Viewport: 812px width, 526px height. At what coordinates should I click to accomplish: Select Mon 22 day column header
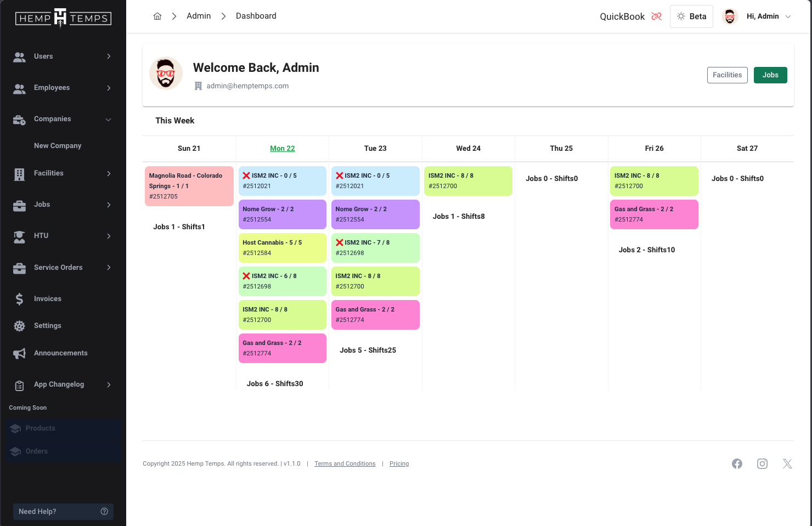pyautogui.click(x=282, y=149)
